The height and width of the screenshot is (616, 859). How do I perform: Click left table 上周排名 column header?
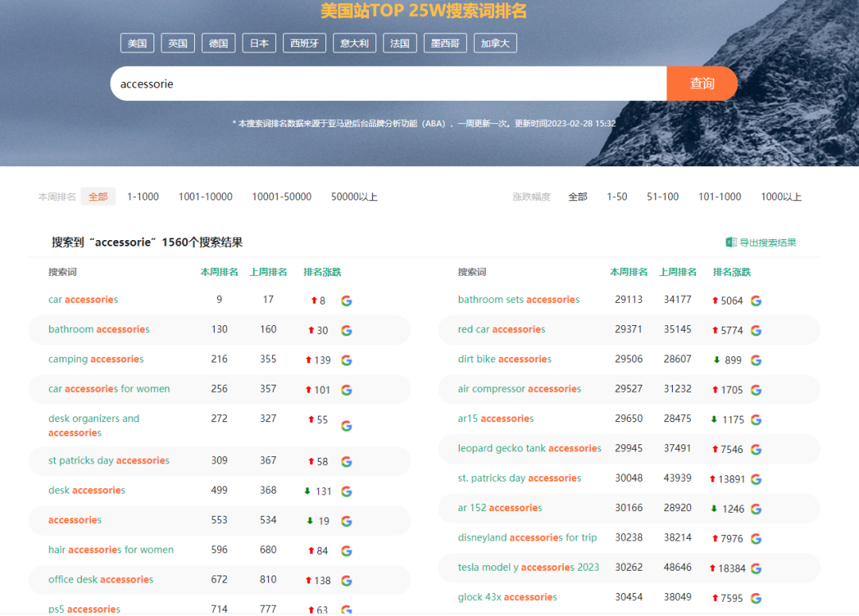point(268,272)
